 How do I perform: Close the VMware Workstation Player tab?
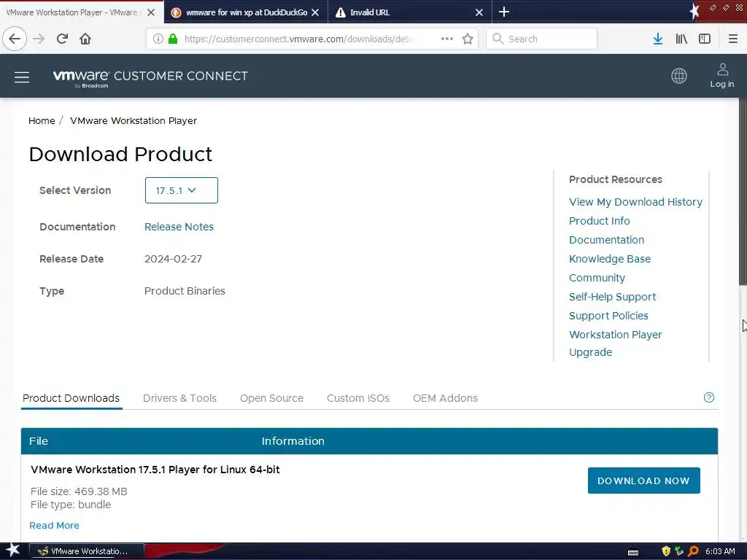151,12
